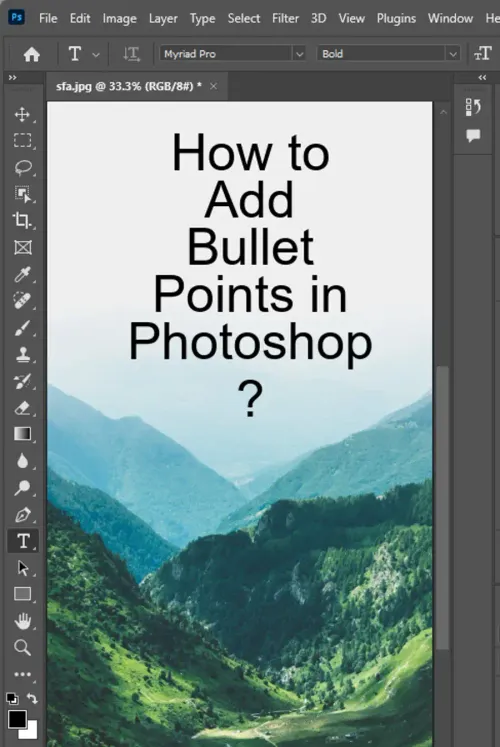Select the Crop tool
This screenshot has width=500, height=747.
(x=22, y=220)
